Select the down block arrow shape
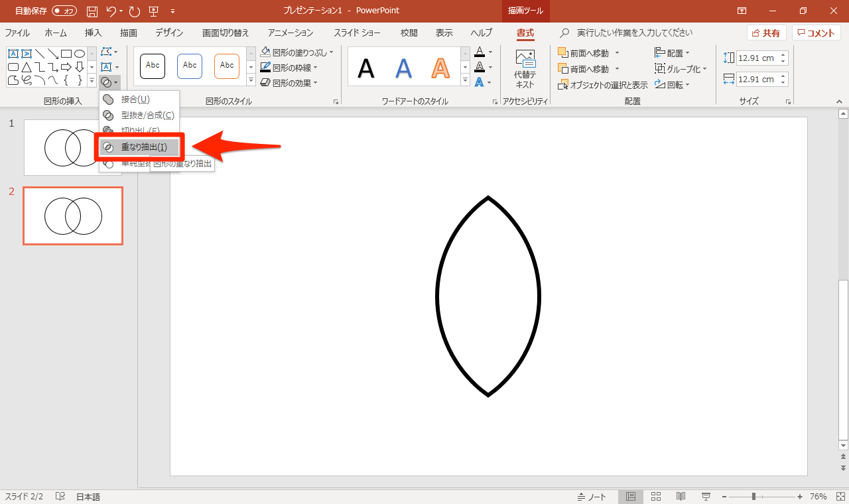849x504 pixels. (80, 67)
